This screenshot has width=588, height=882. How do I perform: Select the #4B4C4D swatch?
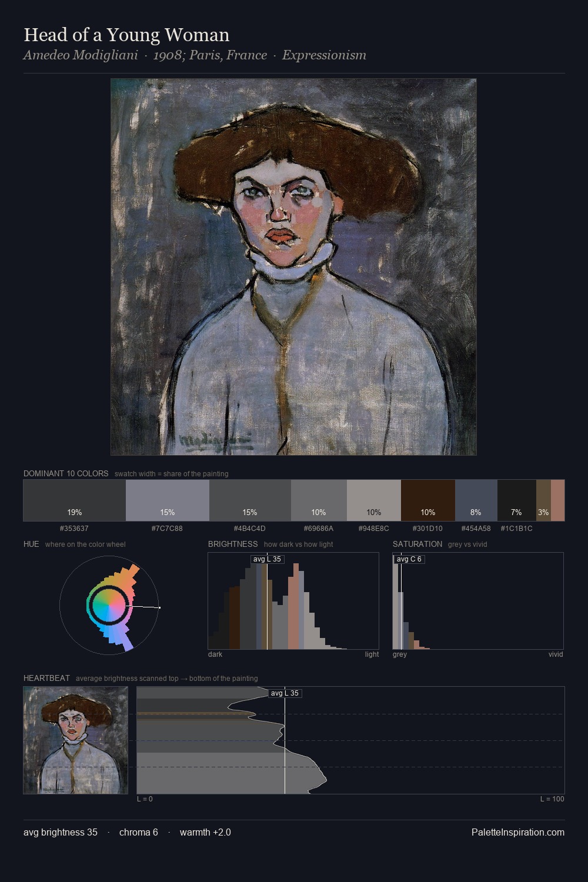(x=250, y=500)
